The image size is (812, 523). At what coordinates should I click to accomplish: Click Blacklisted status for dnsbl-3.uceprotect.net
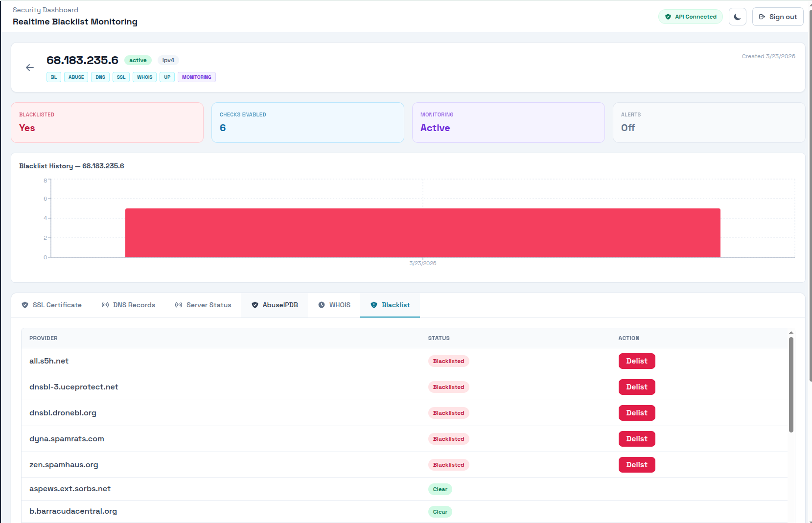448,387
